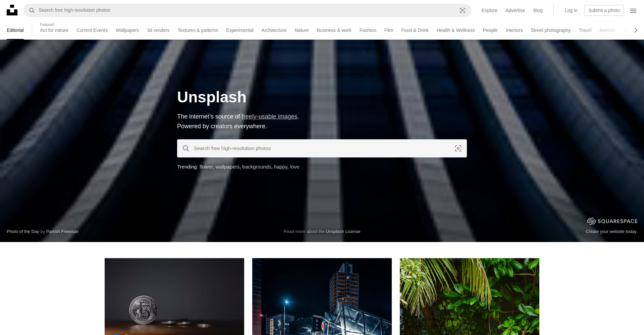Viewport: 644px width, 335px height.
Task: Click the magnifier icon in top search bar
Action: (x=32, y=10)
